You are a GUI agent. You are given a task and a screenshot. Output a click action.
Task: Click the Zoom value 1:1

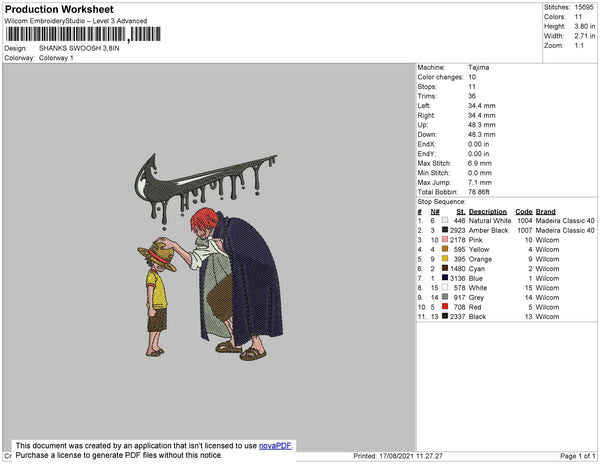coord(579,46)
